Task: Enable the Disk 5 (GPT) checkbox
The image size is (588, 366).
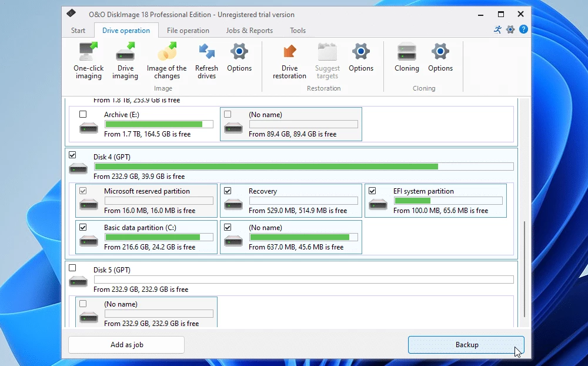Action: click(x=72, y=268)
